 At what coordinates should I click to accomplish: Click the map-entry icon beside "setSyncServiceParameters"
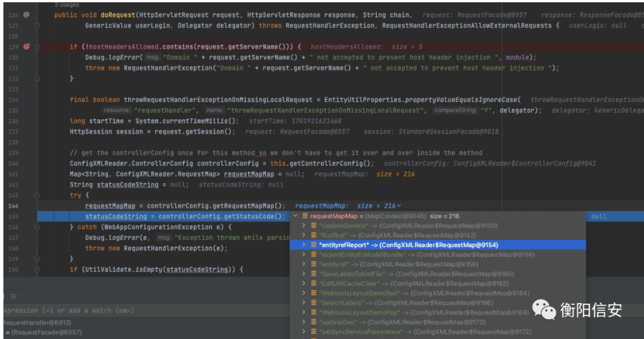[x=314, y=332]
